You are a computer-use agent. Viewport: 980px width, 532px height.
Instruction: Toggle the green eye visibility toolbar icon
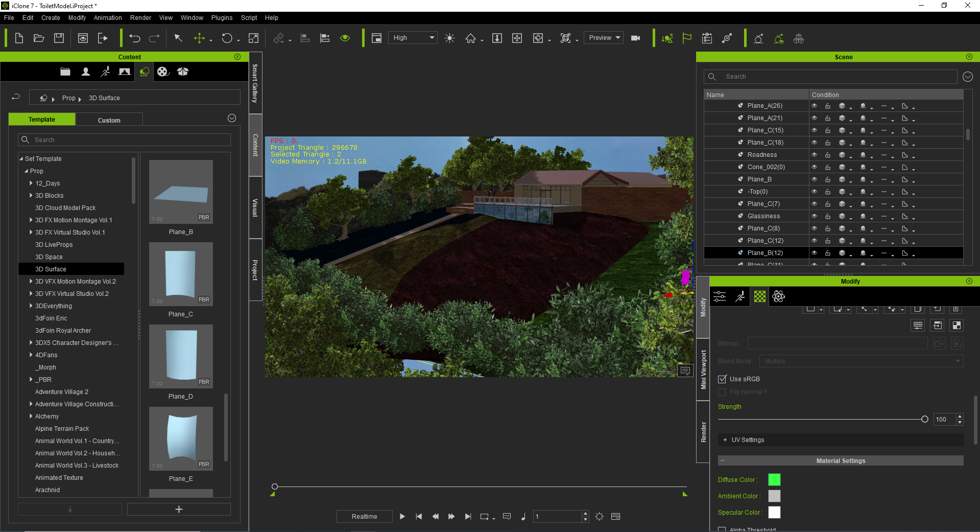[x=345, y=38]
